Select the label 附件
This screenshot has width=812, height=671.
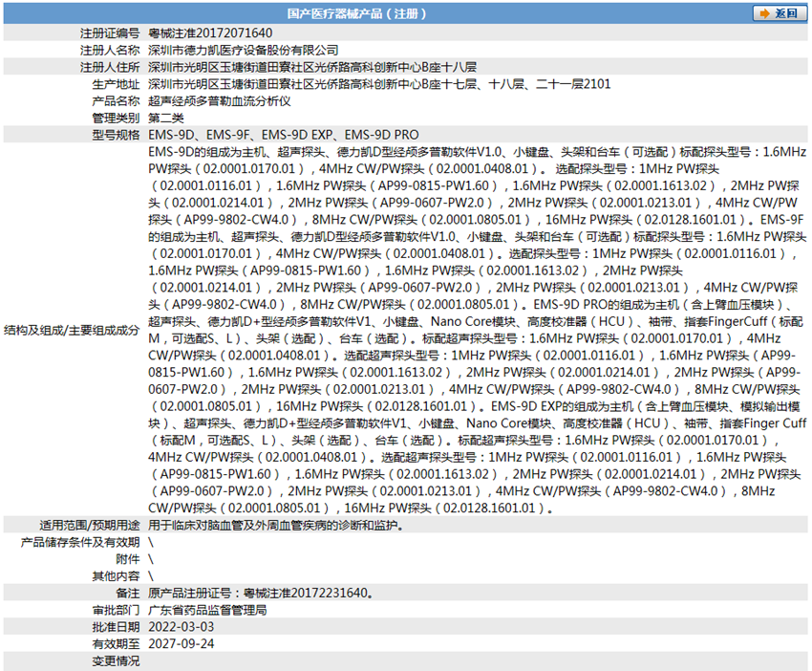click(128, 559)
